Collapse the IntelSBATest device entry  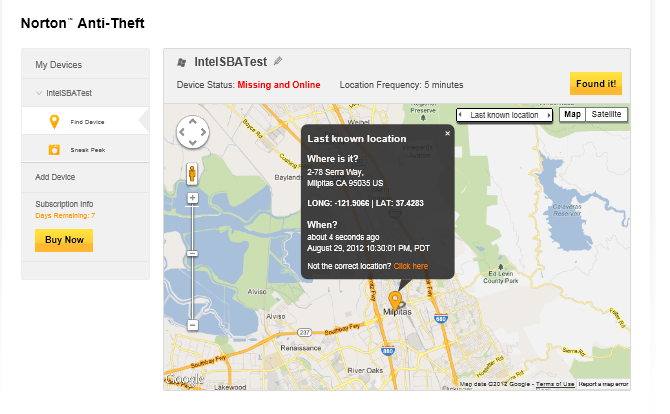point(39,93)
